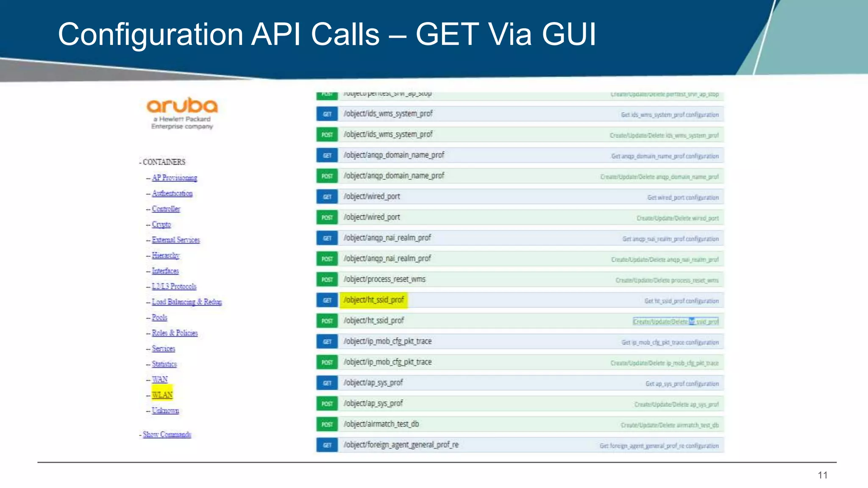Open Interfaces container link
The height and width of the screenshot is (488, 868).
[x=165, y=271]
